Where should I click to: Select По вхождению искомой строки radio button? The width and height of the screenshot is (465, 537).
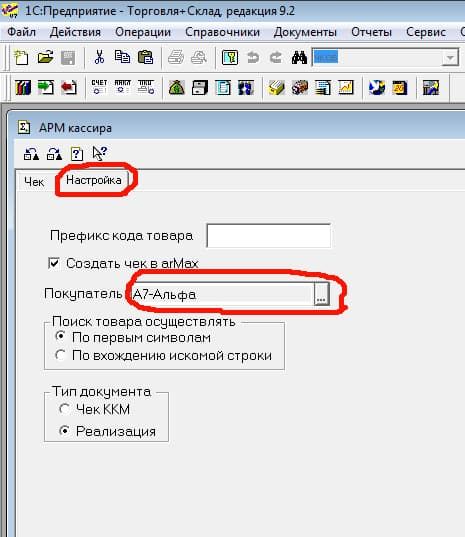61,355
